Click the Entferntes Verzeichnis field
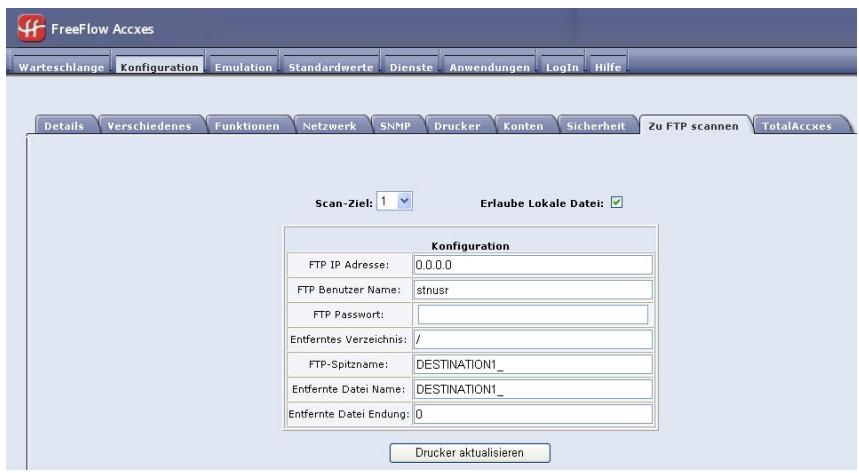 (x=532, y=339)
